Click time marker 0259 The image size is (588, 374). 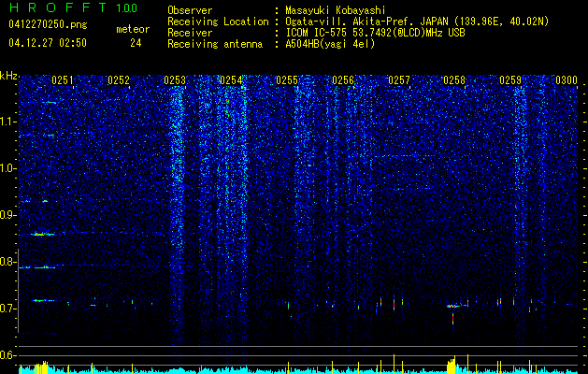click(x=510, y=80)
